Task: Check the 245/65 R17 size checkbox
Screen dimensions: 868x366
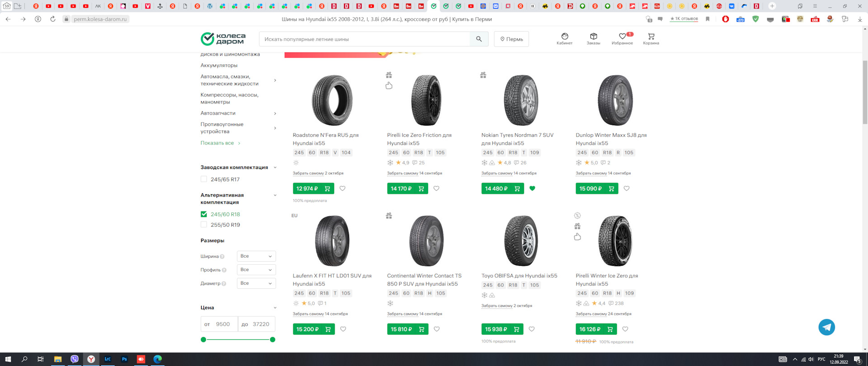Action: click(204, 179)
